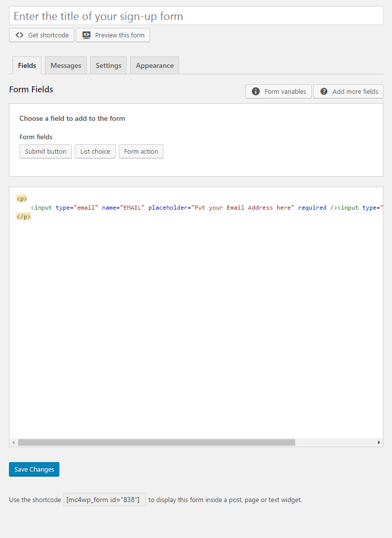
Task: Click the mc4wp_form shortcode field
Action: click(105, 500)
